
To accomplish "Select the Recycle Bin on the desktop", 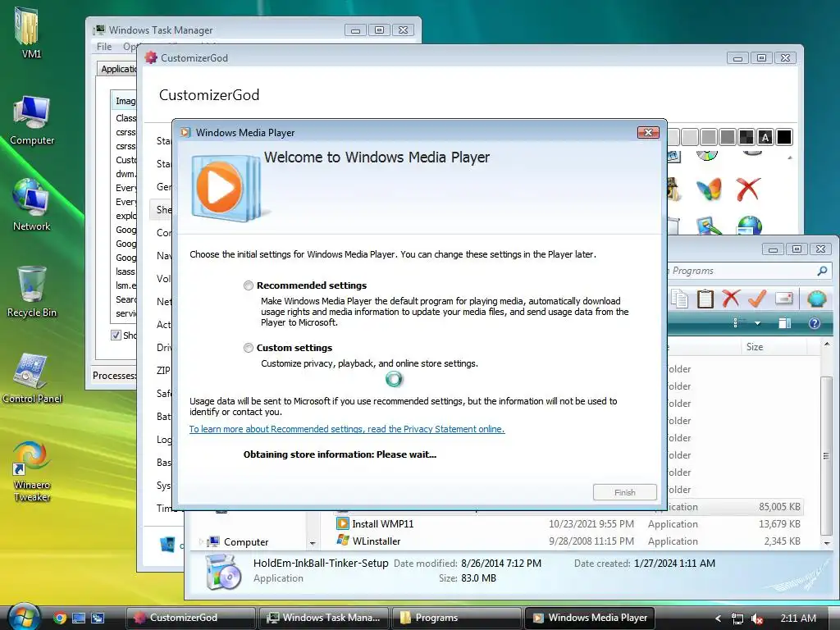I will pos(32,292).
